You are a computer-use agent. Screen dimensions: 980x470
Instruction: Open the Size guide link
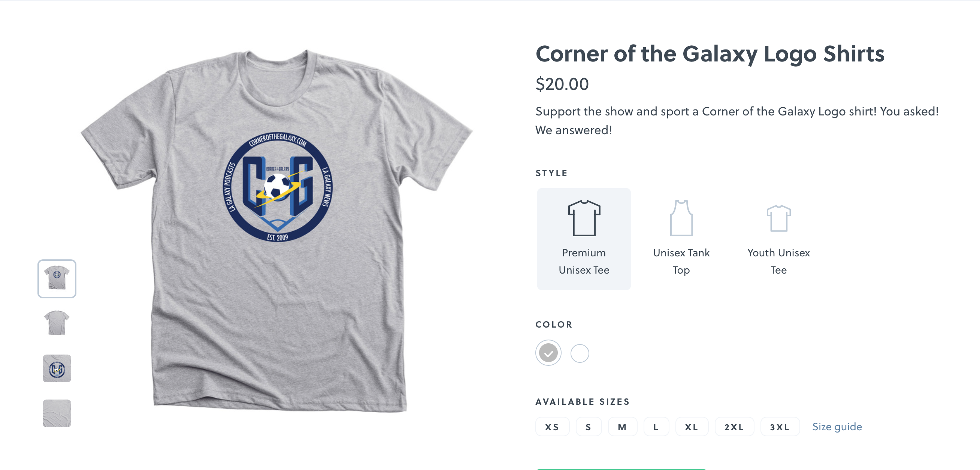[837, 427]
